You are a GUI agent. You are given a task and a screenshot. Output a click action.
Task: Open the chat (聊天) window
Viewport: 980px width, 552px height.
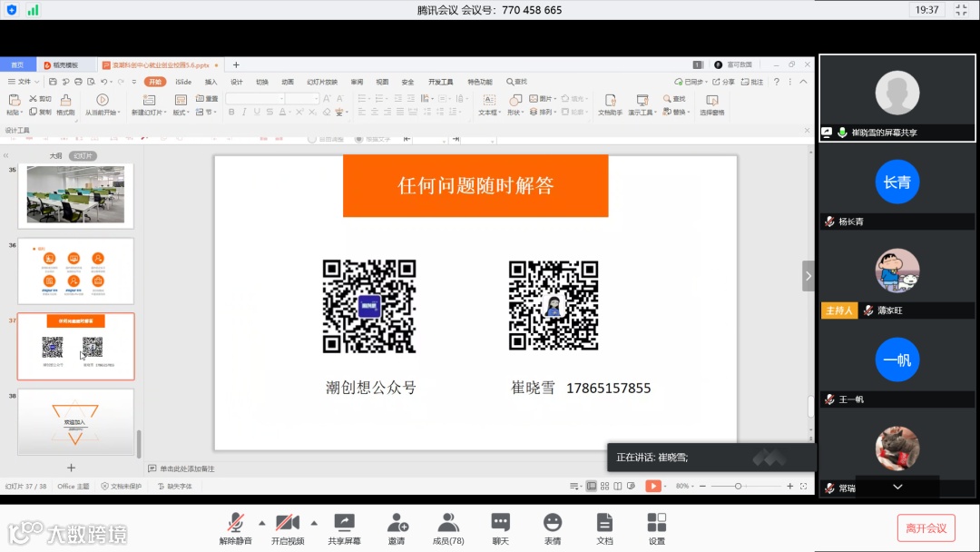point(501,528)
